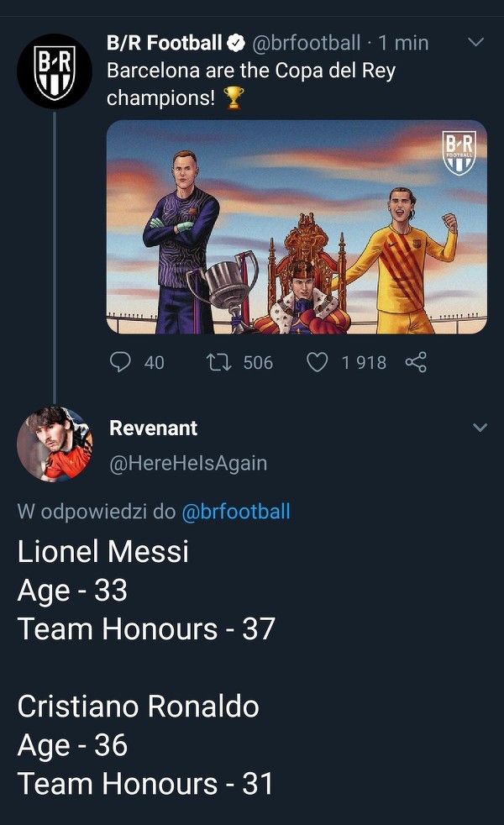Open Revenant's profile picture
The image size is (504, 825).
click(x=55, y=444)
